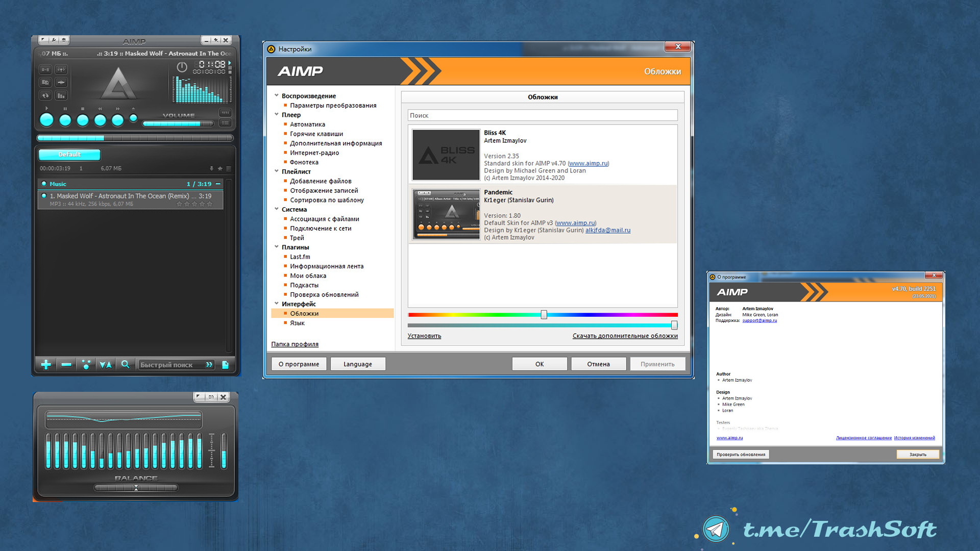Click the surround effect button in the player

pos(61,69)
